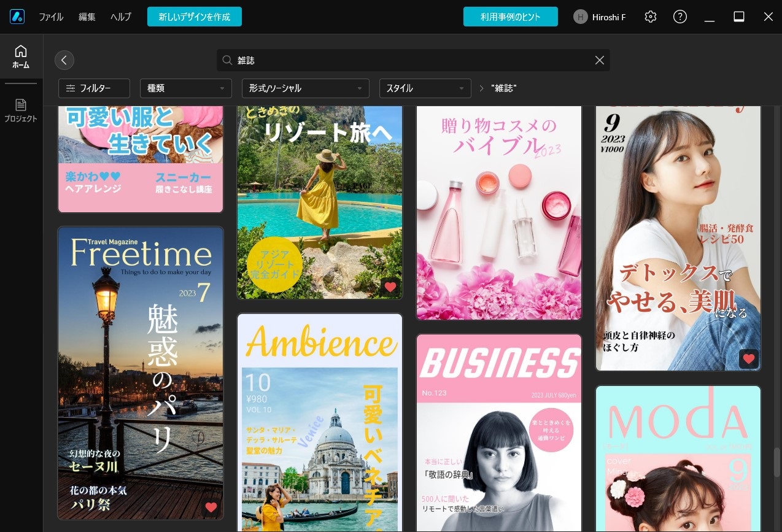782x532 pixels.
Task: Unfavorite the Freetime Paris magazine template
Action: 211,507
